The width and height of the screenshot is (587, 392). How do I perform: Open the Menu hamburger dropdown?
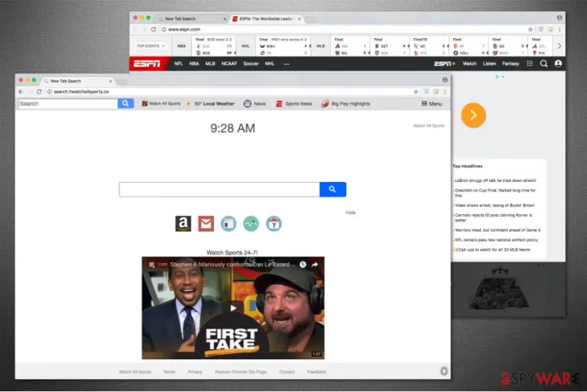tap(432, 104)
